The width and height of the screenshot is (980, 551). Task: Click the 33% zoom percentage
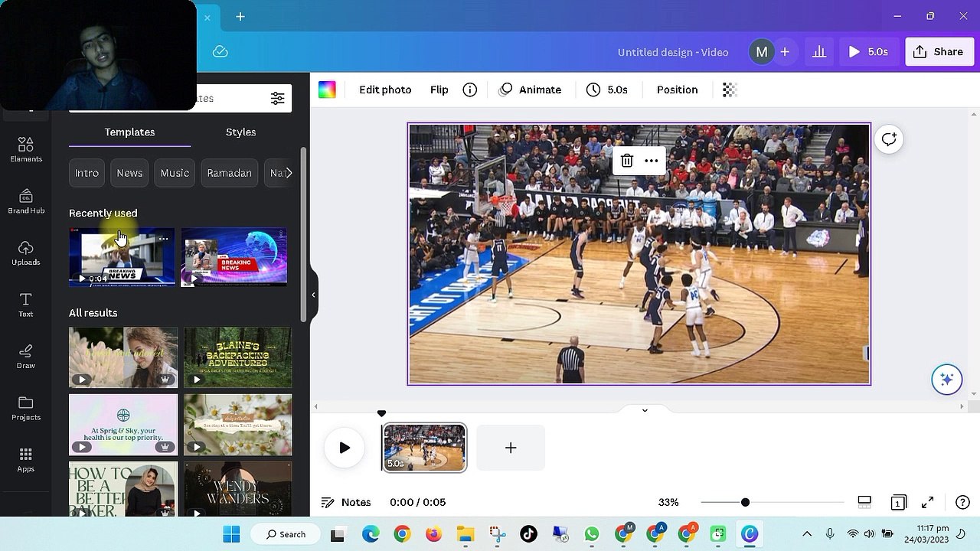click(668, 502)
